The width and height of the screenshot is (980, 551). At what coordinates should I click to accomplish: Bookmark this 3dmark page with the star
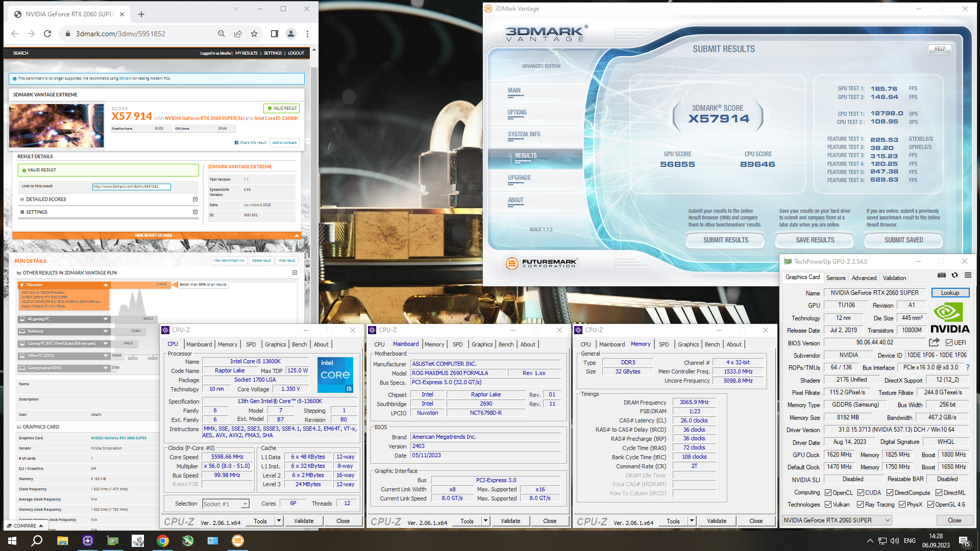coord(254,34)
